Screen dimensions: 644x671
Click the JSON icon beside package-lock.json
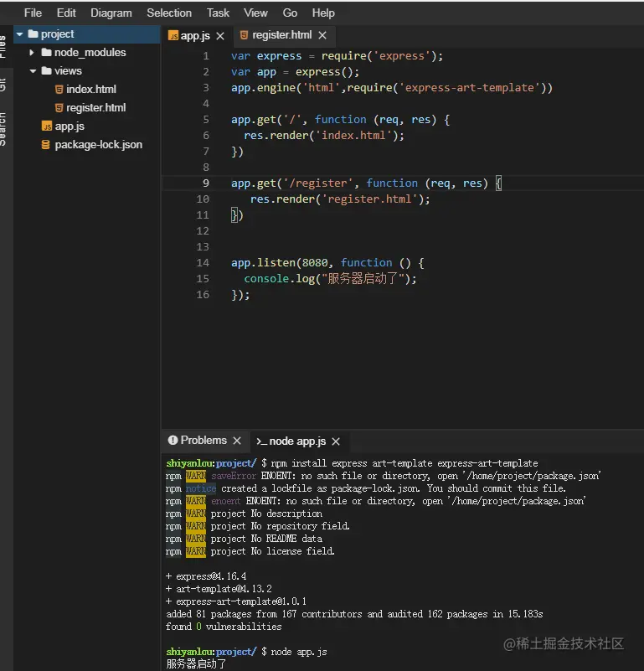(x=45, y=145)
